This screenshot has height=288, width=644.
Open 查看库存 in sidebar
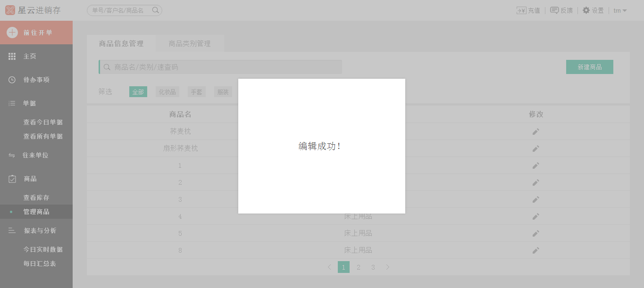(x=36, y=197)
